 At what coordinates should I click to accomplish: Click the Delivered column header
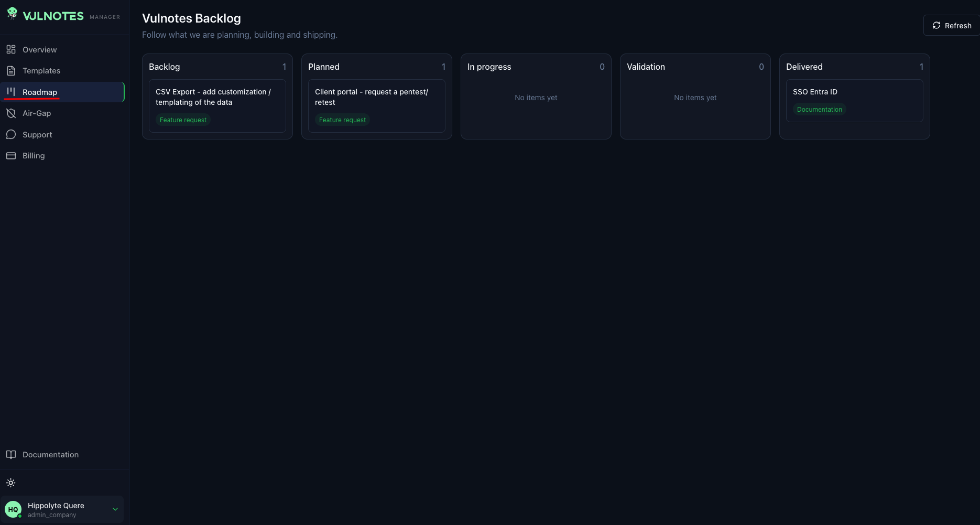click(x=804, y=67)
